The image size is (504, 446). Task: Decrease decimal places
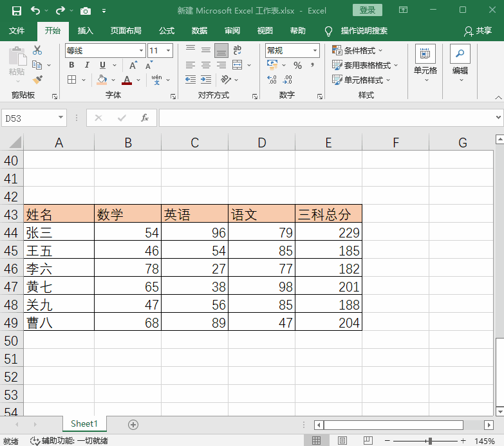point(287,79)
